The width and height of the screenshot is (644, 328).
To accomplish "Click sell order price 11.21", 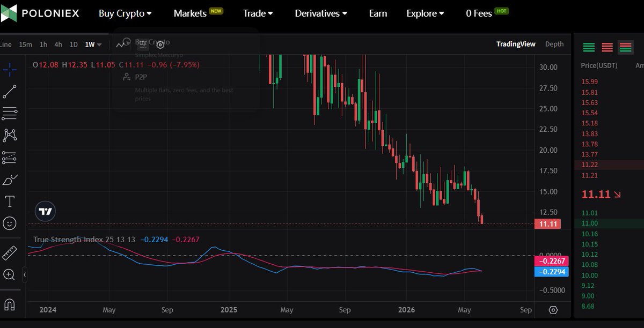I will 589,175.
